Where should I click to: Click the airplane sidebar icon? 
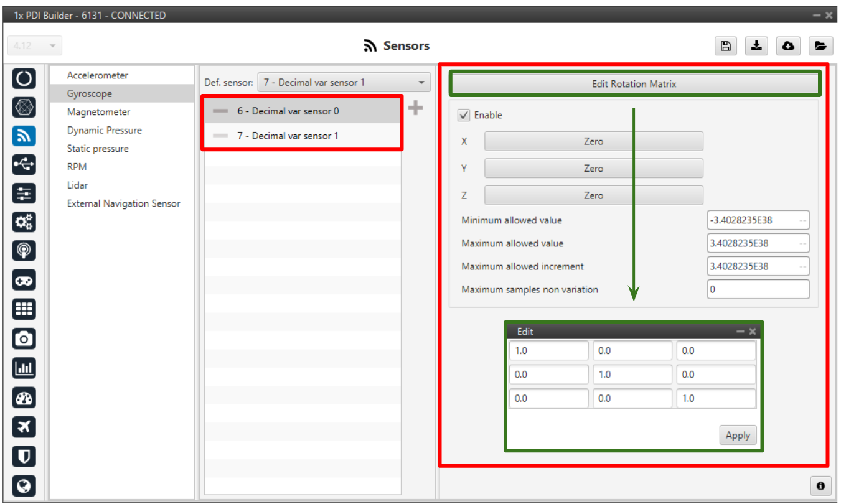tap(24, 427)
